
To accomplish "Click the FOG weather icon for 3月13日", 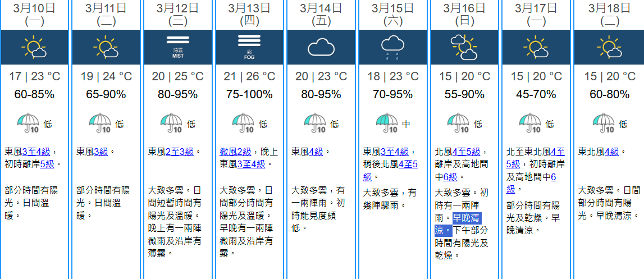I will click(x=249, y=47).
